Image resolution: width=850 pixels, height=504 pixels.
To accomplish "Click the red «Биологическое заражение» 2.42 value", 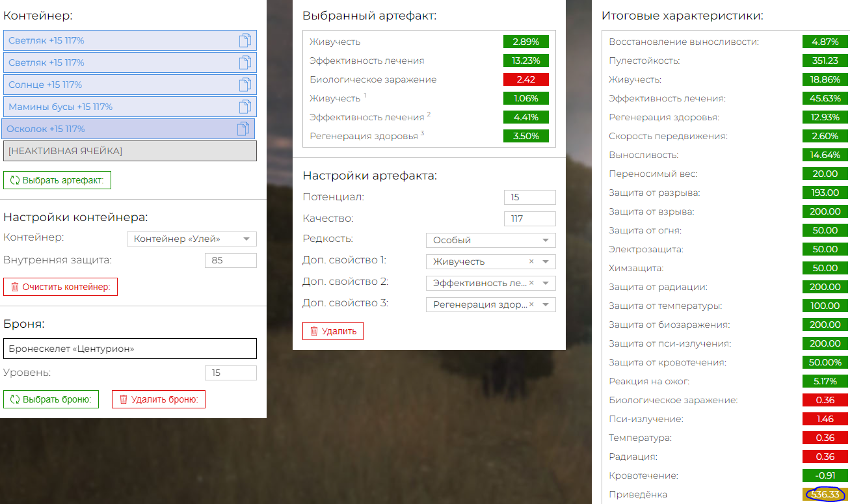I will pos(526,79).
